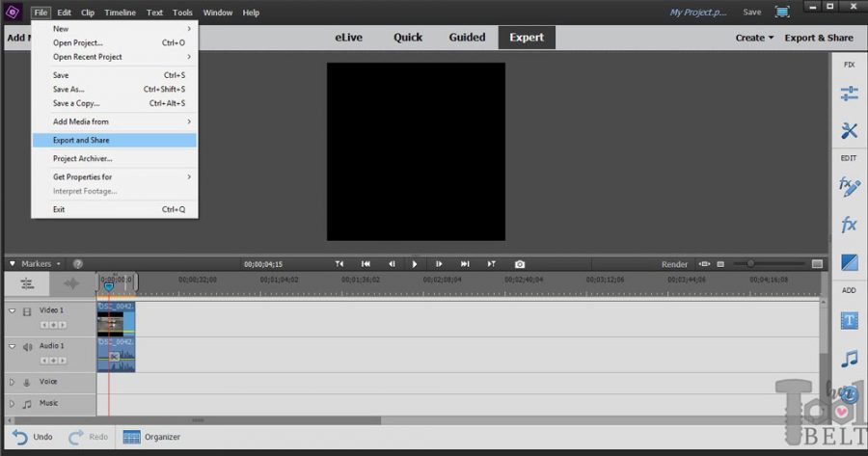Viewport: 868px width, 456px height.
Task: Click the zoom out timeline icon
Action: pyautogui.click(x=720, y=264)
